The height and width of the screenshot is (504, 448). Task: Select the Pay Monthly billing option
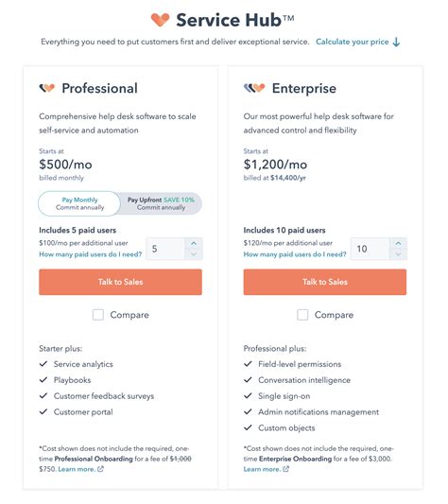pyautogui.click(x=79, y=203)
